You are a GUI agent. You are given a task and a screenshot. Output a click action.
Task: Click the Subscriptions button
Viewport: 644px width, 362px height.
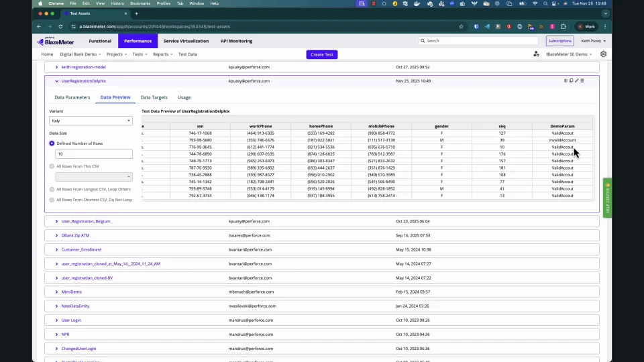559,41
